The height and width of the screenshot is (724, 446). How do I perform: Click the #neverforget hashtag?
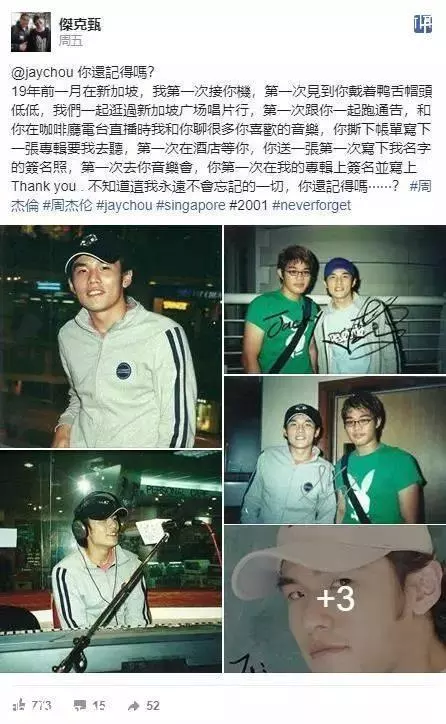312,205
